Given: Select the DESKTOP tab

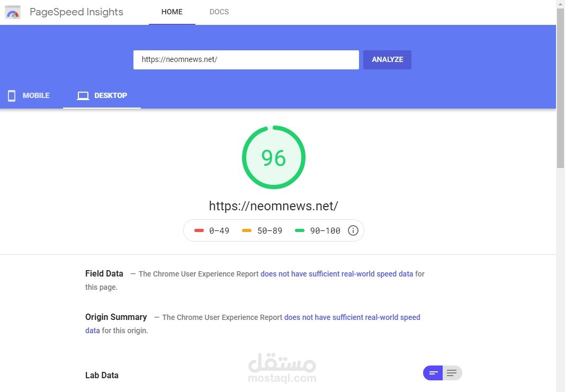Looking at the screenshot, I should [102, 95].
